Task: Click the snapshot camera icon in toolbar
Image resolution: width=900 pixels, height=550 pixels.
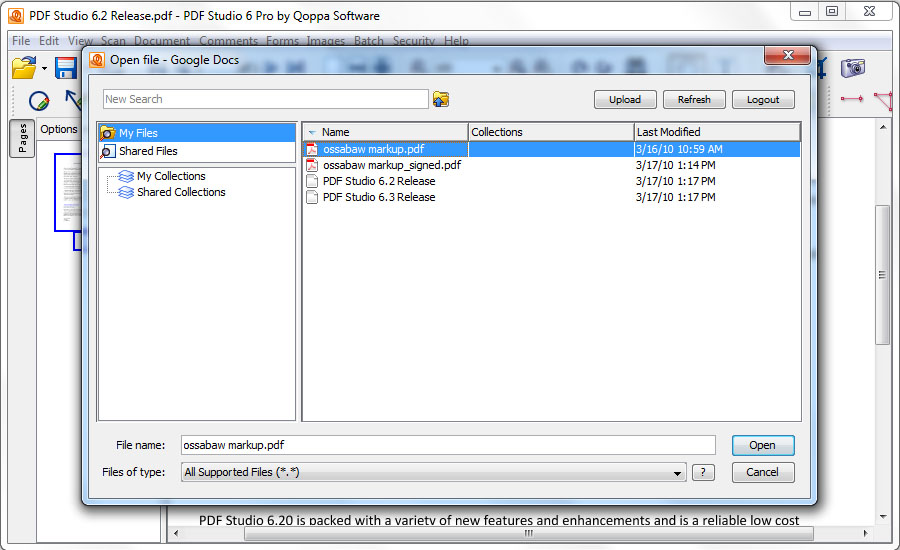Action: pos(853,68)
